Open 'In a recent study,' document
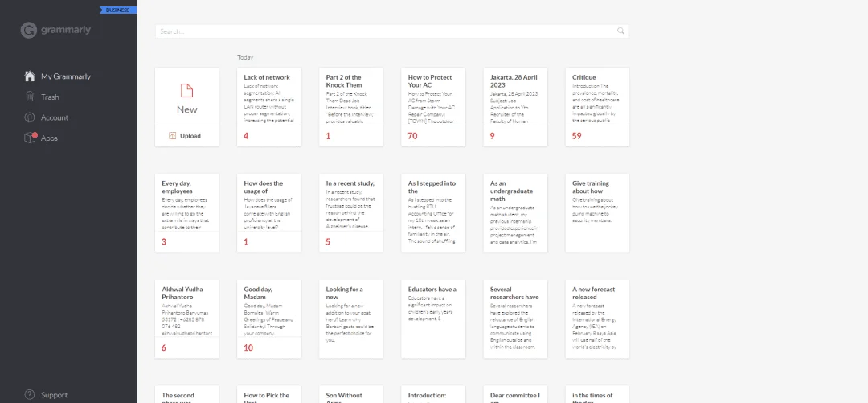This screenshot has width=868, height=403. (x=351, y=213)
